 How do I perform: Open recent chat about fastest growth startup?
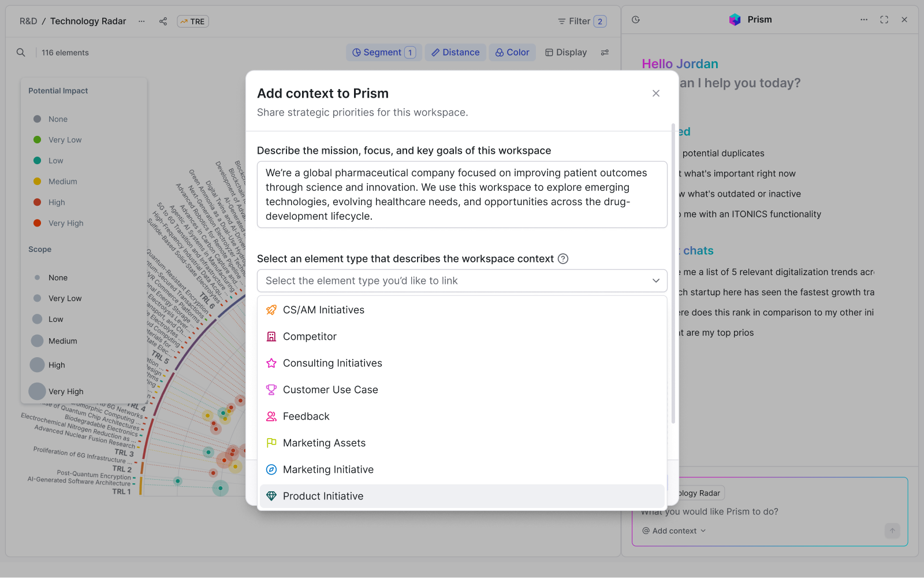[x=777, y=292]
